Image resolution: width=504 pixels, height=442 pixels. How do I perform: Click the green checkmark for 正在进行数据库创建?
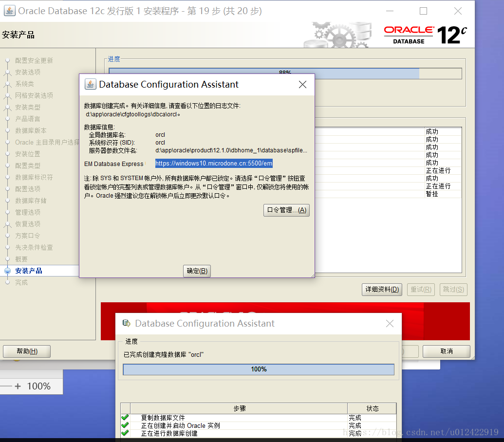tap(125, 433)
